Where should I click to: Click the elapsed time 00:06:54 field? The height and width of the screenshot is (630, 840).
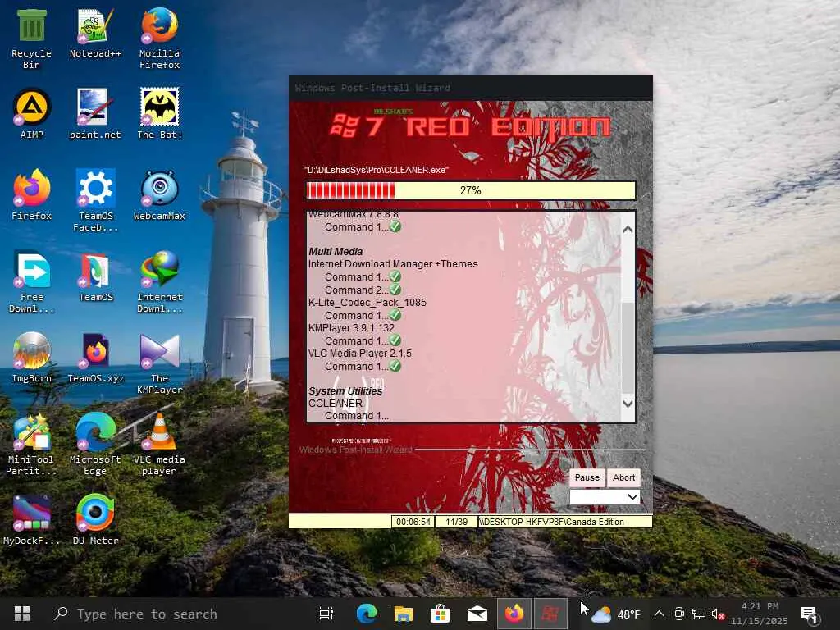[413, 522]
